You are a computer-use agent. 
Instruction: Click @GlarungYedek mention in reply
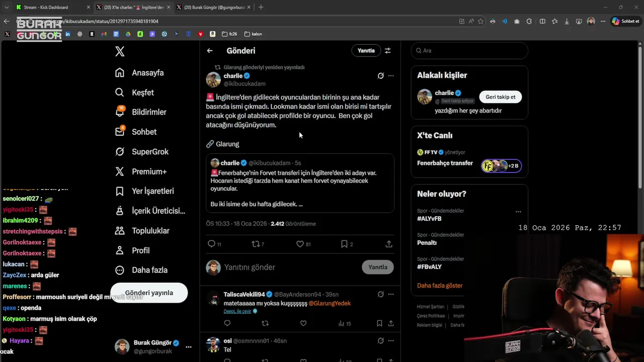[x=330, y=303]
